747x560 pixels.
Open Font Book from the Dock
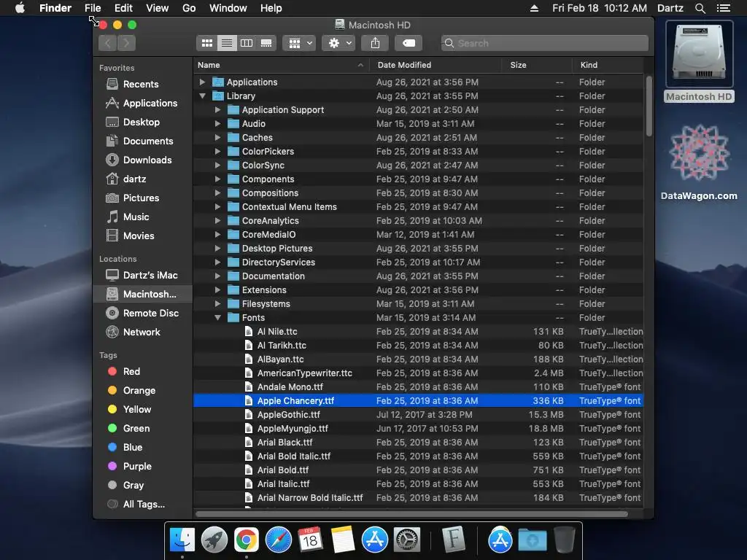453,540
